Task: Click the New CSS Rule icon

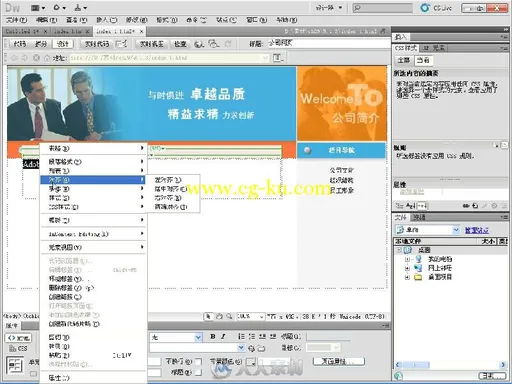Action: tap(475, 206)
